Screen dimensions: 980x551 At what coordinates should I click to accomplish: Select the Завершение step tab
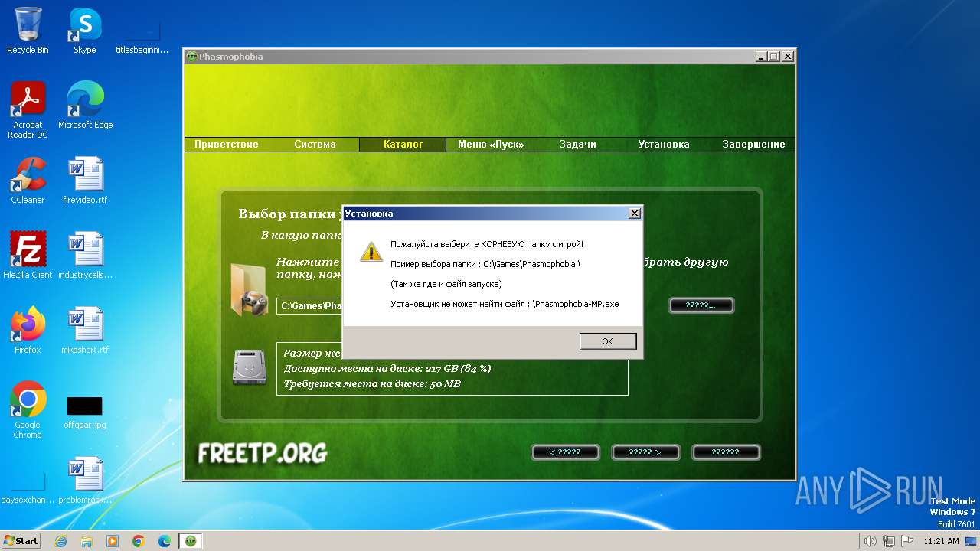(753, 144)
